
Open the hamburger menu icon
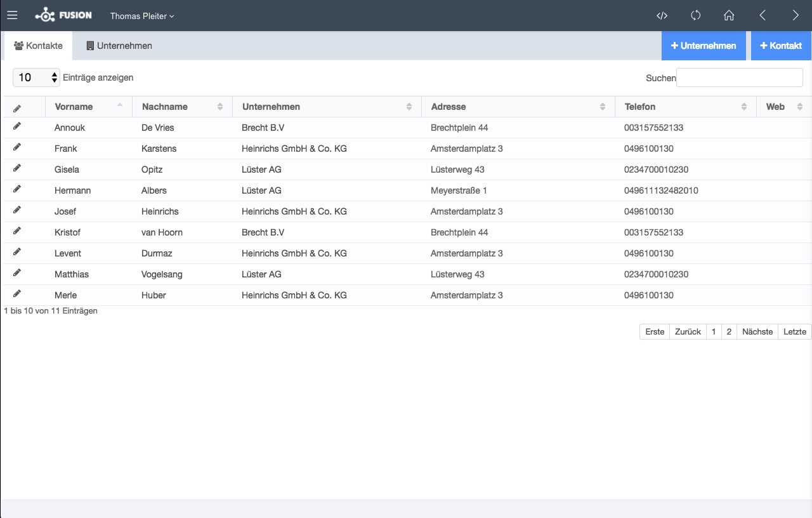point(12,15)
